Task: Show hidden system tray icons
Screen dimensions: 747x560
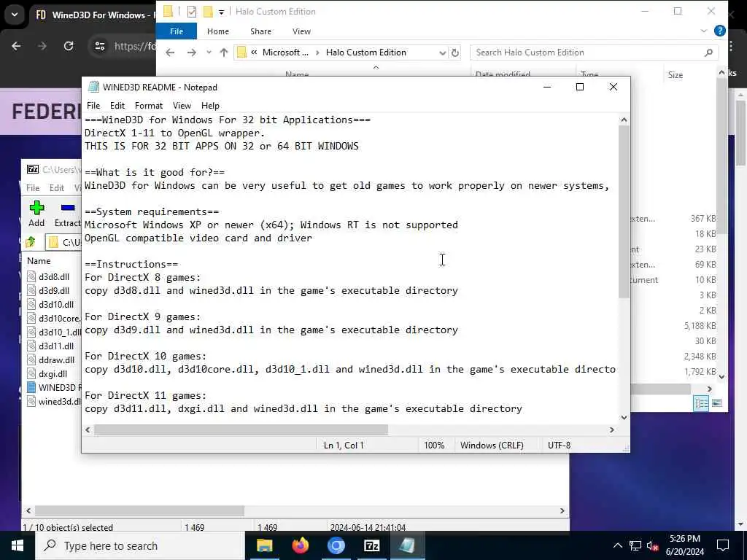Action: click(617, 545)
